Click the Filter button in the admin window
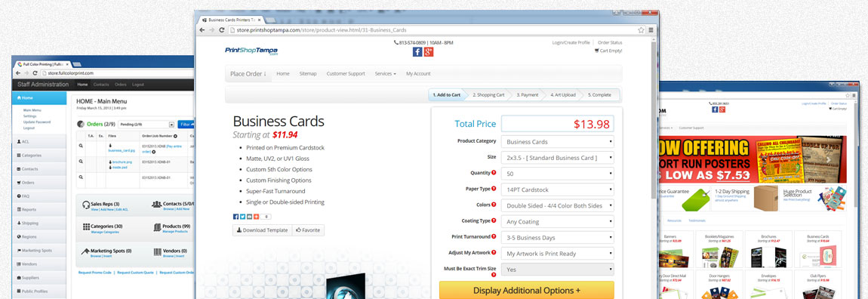This screenshot has width=868, height=299. pos(186,125)
